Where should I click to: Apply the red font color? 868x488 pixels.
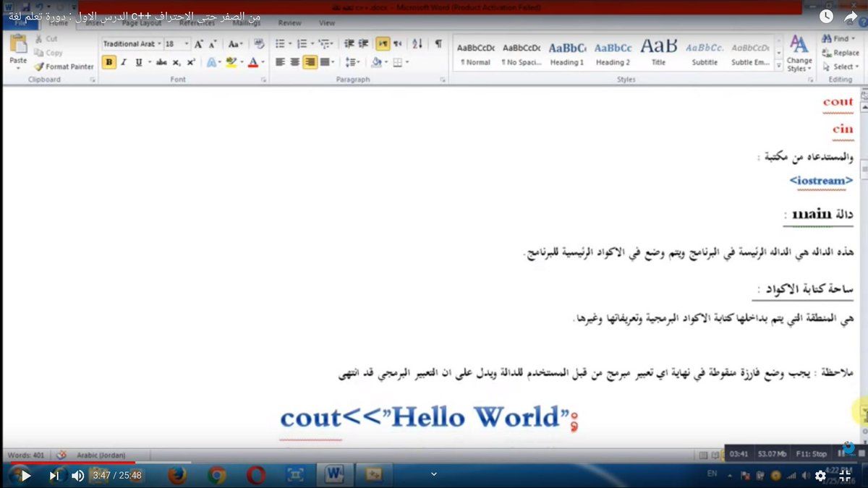click(252, 62)
